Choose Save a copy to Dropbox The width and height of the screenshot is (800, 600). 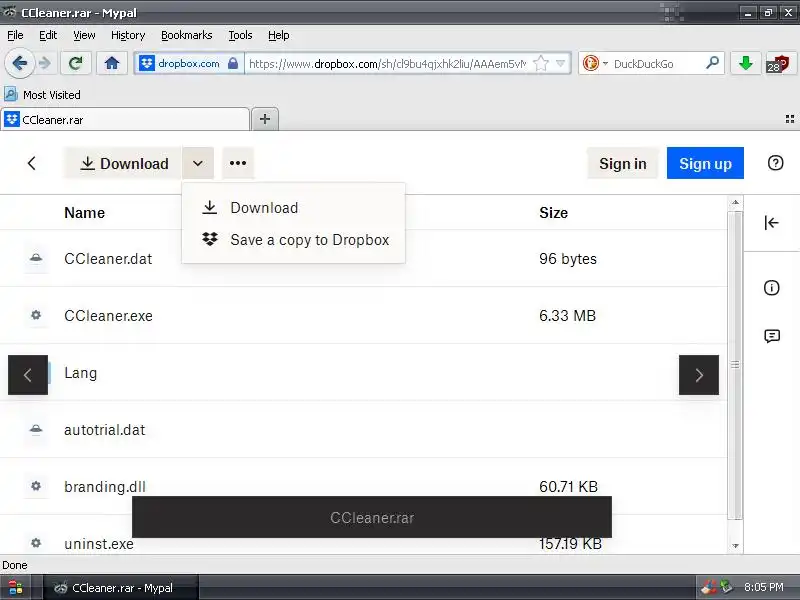[x=293, y=240]
